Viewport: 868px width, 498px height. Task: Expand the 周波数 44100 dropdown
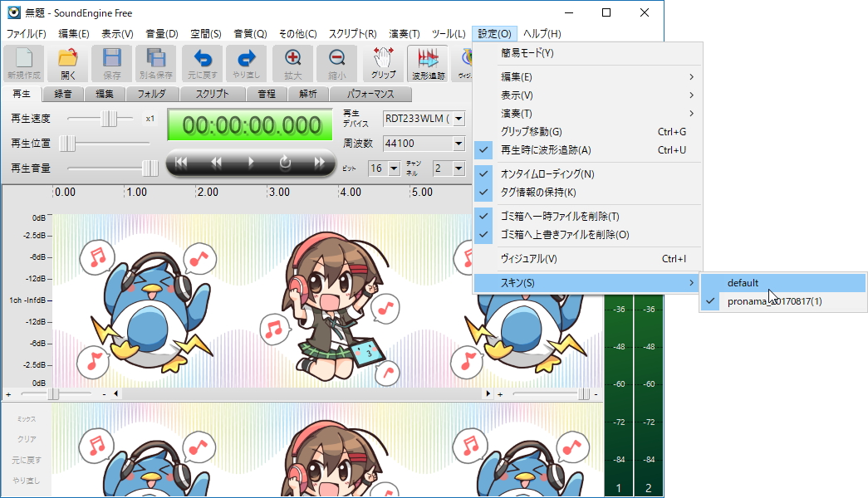coord(424,143)
